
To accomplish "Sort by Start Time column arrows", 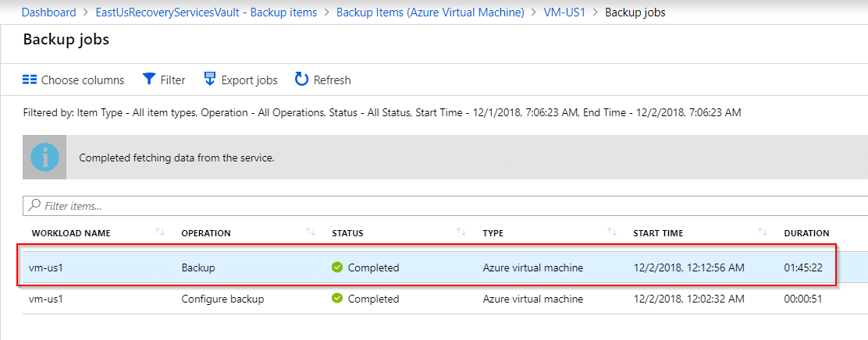I will [x=763, y=232].
